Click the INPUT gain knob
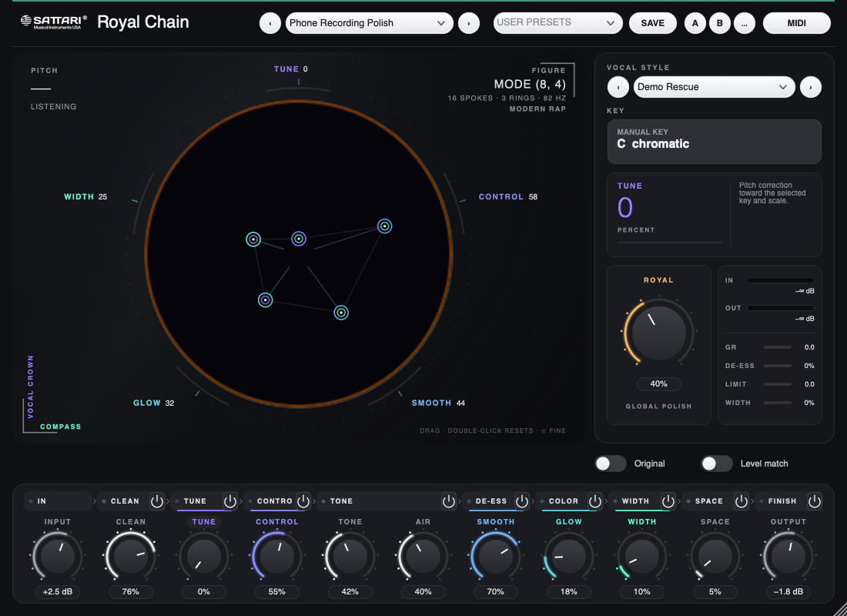This screenshot has height=616, width=847. pyautogui.click(x=57, y=557)
